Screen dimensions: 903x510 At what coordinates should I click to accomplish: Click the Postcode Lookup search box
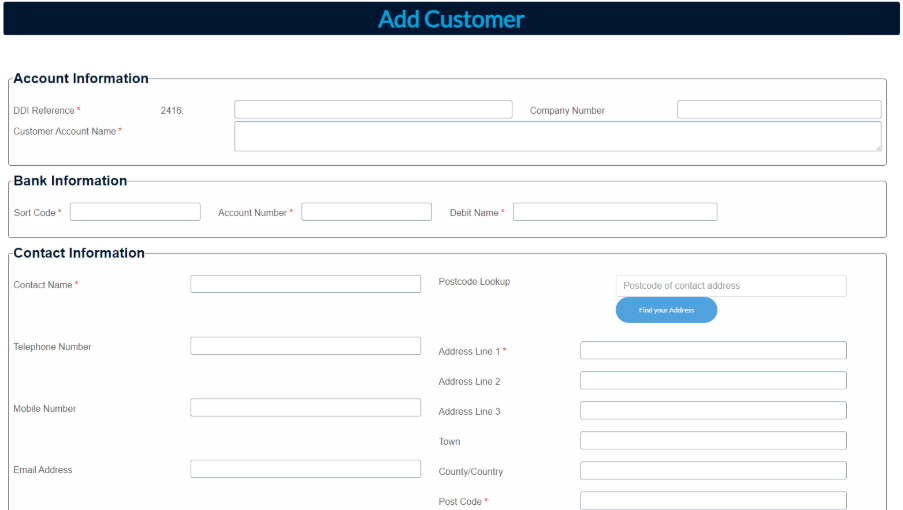tap(731, 286)
